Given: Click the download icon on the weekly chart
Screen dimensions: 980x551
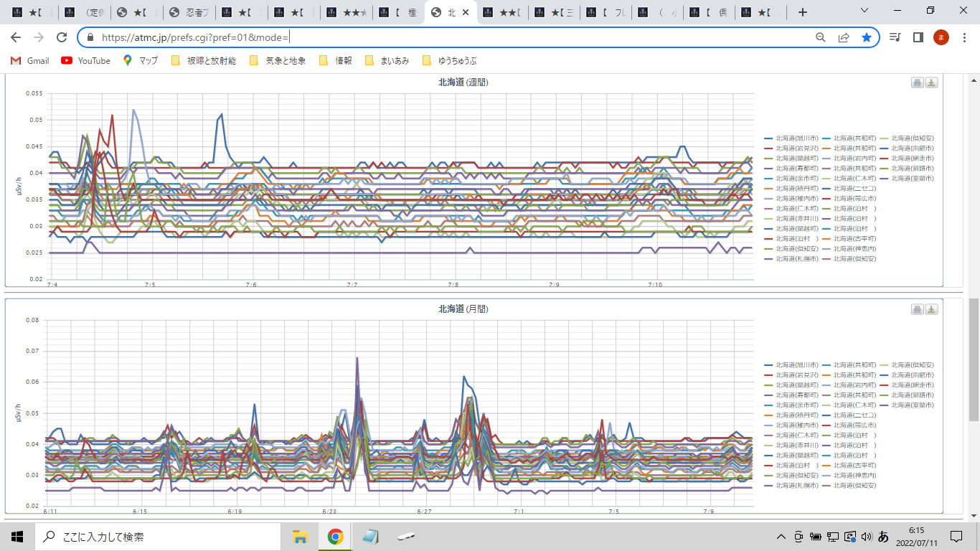Looking at the screenshot, I should [x=931, y=83].
